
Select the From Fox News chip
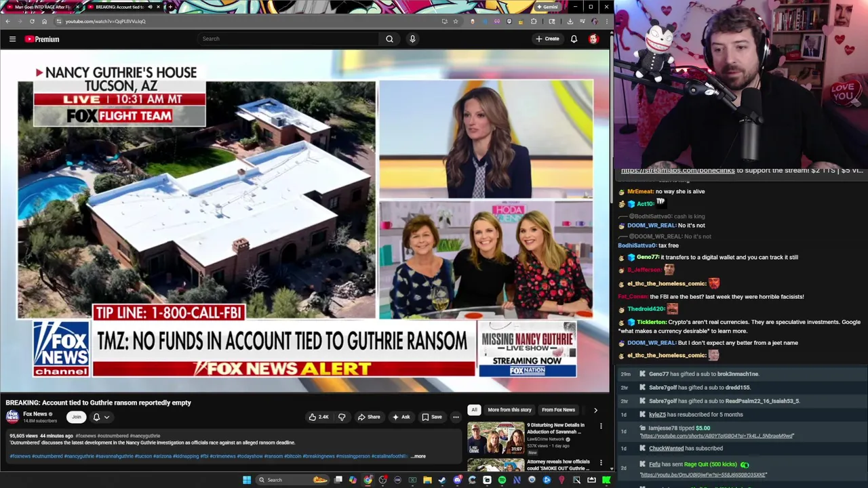[558, 409]
